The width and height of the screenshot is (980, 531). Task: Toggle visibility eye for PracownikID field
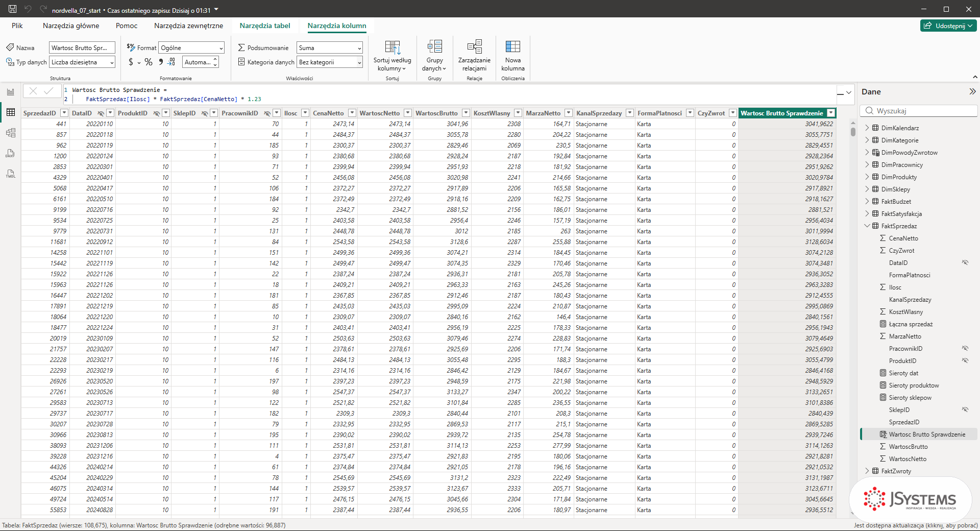[965, 348]
